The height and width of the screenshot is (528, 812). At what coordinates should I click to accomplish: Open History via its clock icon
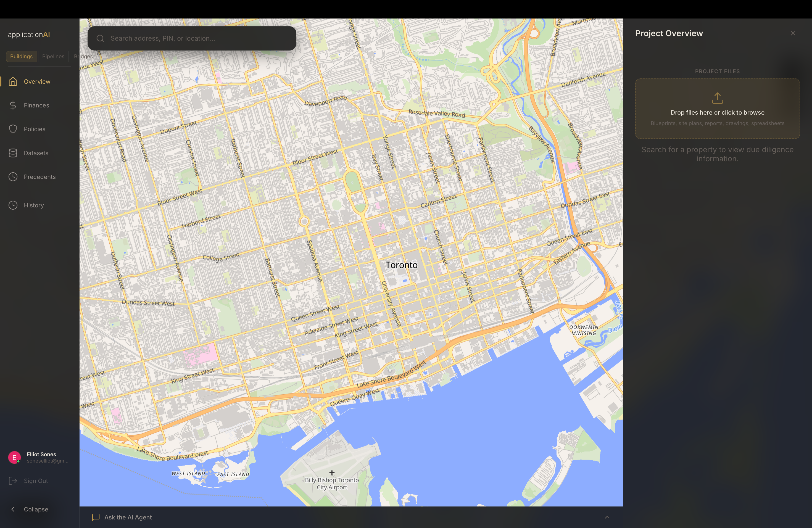13,205
